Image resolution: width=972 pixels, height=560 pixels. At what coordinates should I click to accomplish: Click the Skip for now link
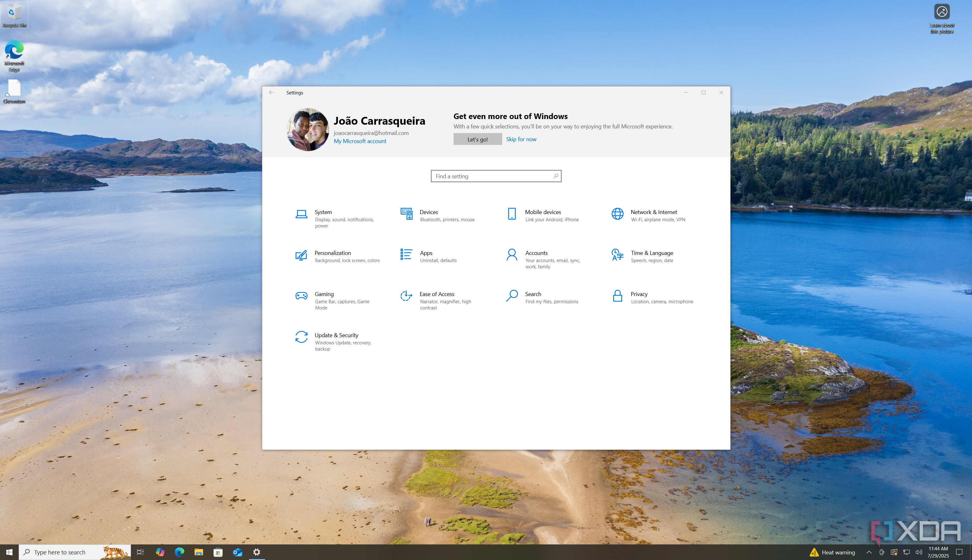(x=521, y=139)
